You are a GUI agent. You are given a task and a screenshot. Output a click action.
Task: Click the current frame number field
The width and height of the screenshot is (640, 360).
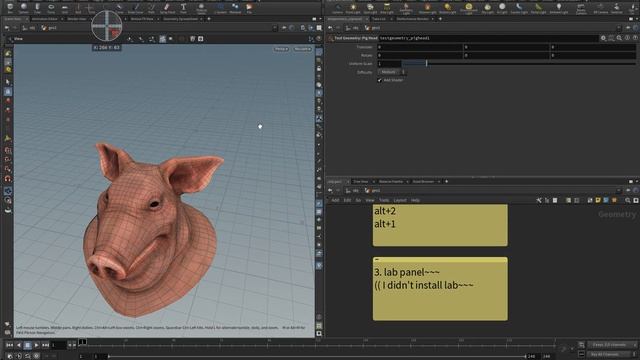pos(58,345)
